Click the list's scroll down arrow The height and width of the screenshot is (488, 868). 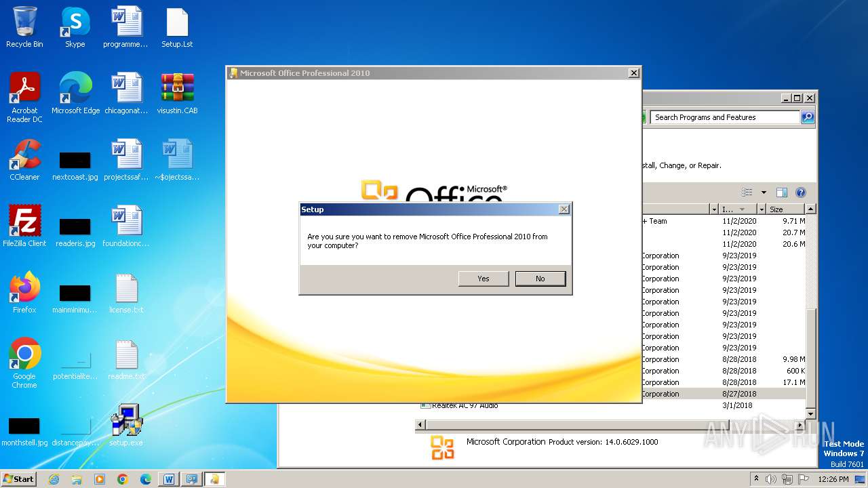810,413
